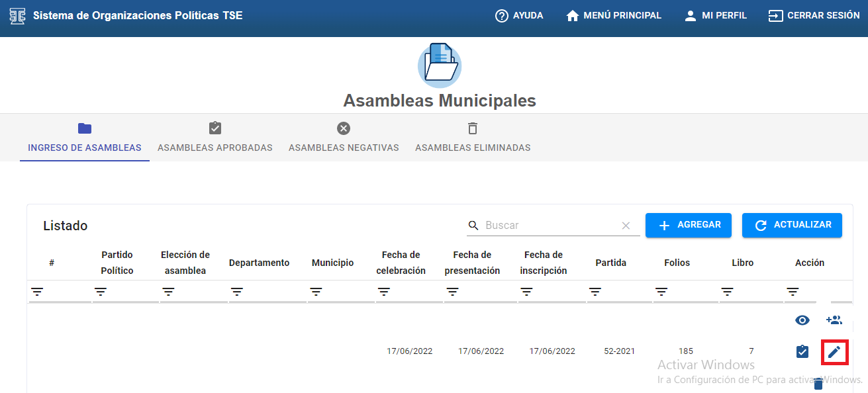Clear the search field with the X icon
The width and height of the screenshot is (868, 393).
(626, 226)
